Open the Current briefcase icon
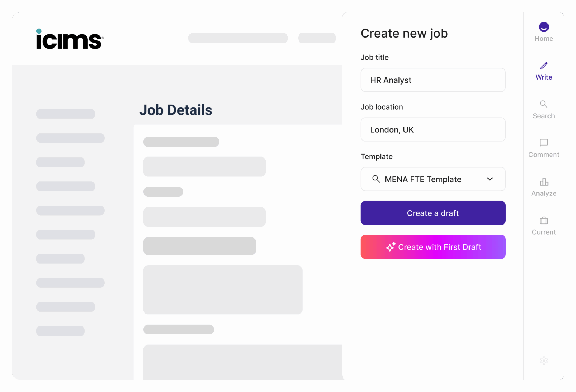The height and width of the screenshot is (392, 576). tap(544, 221)
